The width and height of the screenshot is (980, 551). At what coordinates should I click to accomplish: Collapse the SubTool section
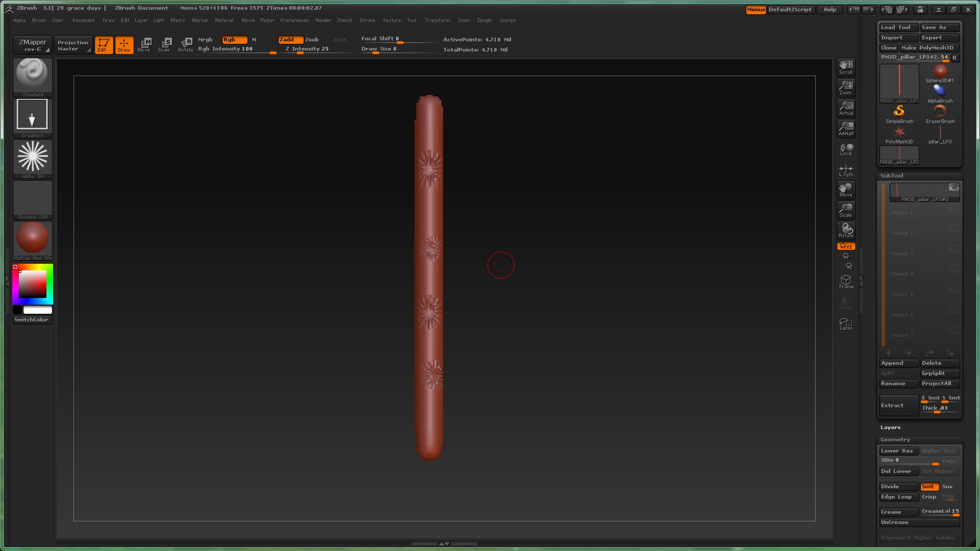pyautogui.click(x=891, y=176)
